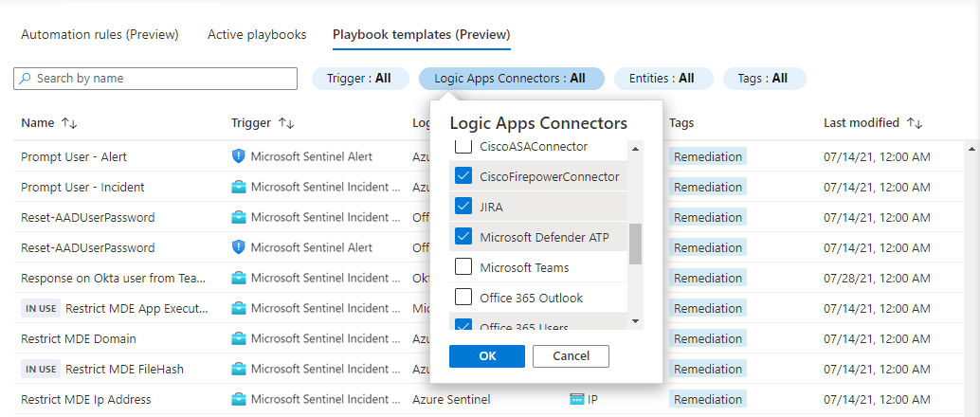Screen dimensions: 980x417
Task: Click the shield icon in second Reset-AADUserPassword row
Action: pyautogui.click(x=239, y=247)
